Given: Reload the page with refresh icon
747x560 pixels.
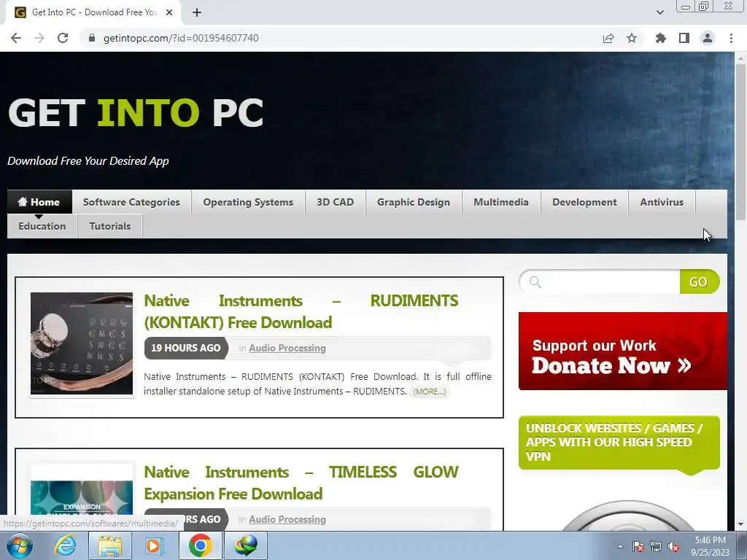Looking at the screenshot, I should click(x=63, y=38).
